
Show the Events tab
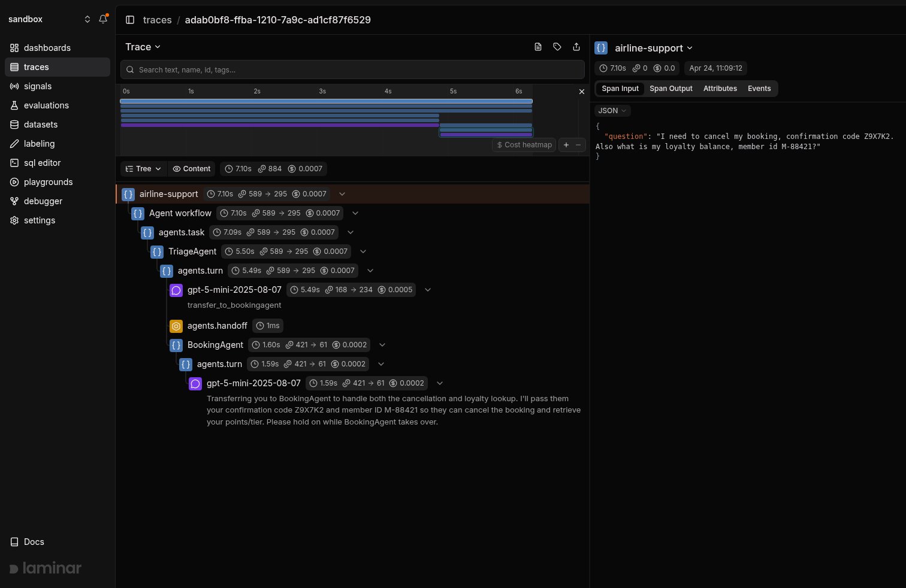coord(759,89)
